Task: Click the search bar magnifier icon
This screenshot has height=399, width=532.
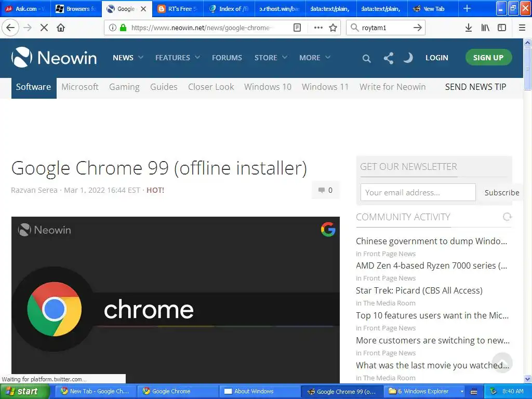Action: click(354, 28)
